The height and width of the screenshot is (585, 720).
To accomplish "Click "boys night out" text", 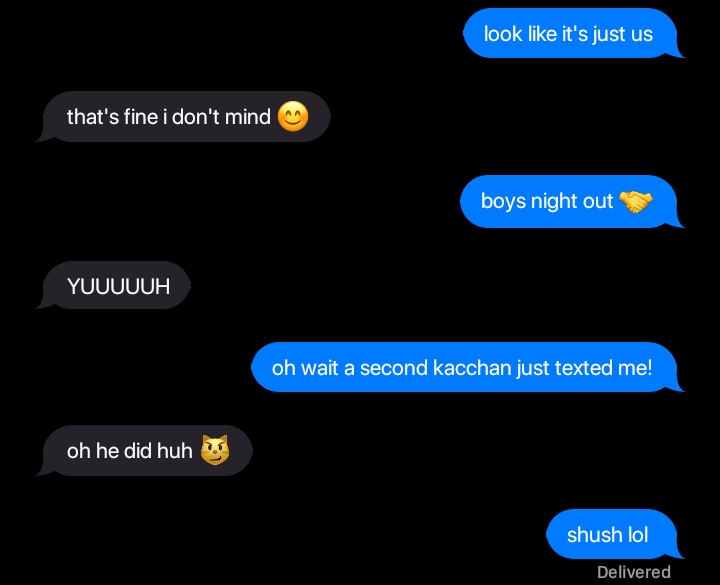I will point(546,202).
